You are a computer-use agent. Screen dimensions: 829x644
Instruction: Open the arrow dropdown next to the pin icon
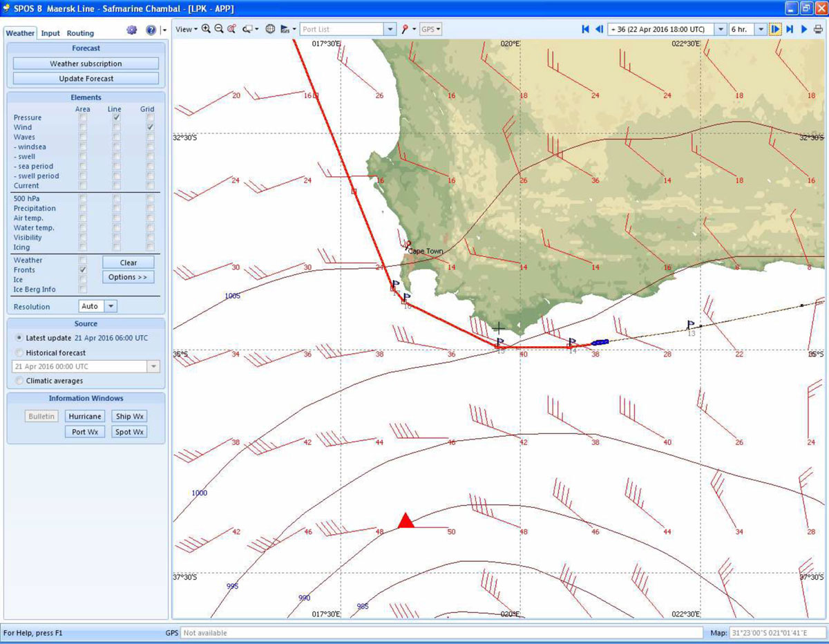click(414, 29)
